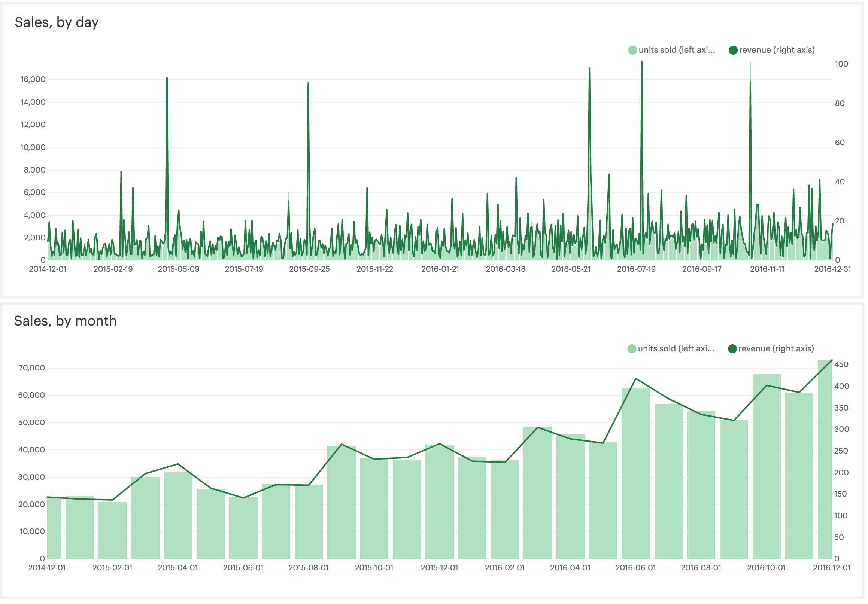Toggle revenue legend in monthly chart
Viewport: 868px width, 604px height.
click(x=771, y=348)
